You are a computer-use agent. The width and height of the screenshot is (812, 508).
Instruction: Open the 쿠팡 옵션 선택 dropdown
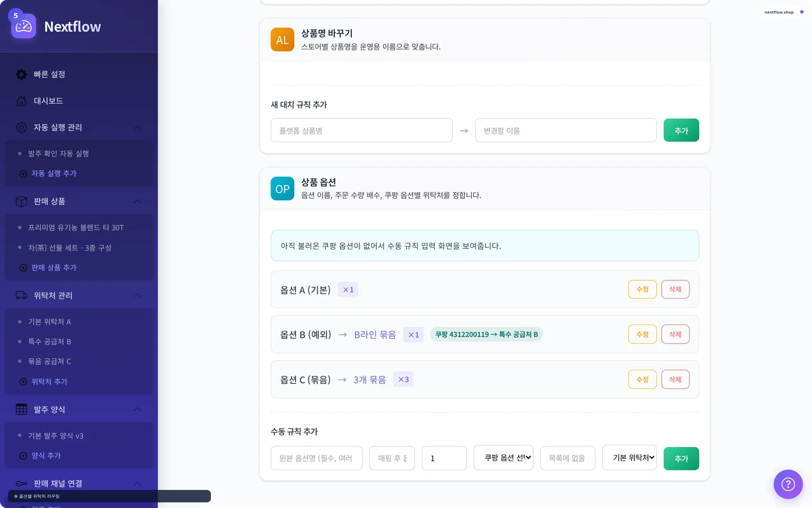[504, 458]
